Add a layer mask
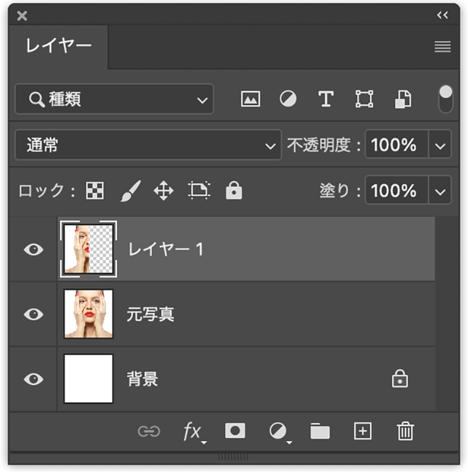This screenshot has width=468, height=476. click(235, 431)
